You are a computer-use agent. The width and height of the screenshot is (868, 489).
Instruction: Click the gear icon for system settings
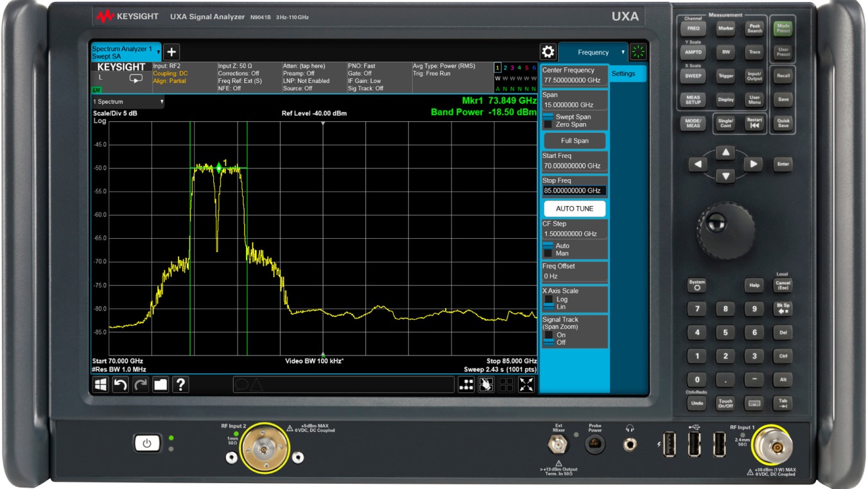(x=548, y=52)
